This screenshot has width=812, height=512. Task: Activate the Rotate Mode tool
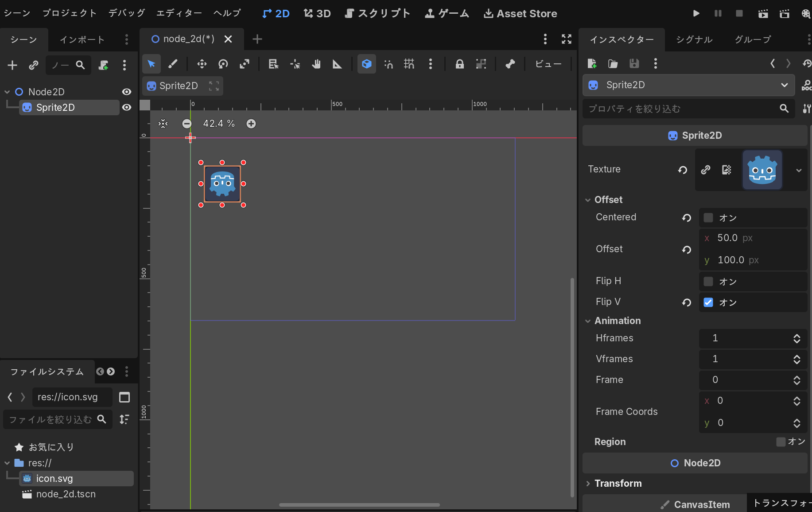[x=223, y=64]
